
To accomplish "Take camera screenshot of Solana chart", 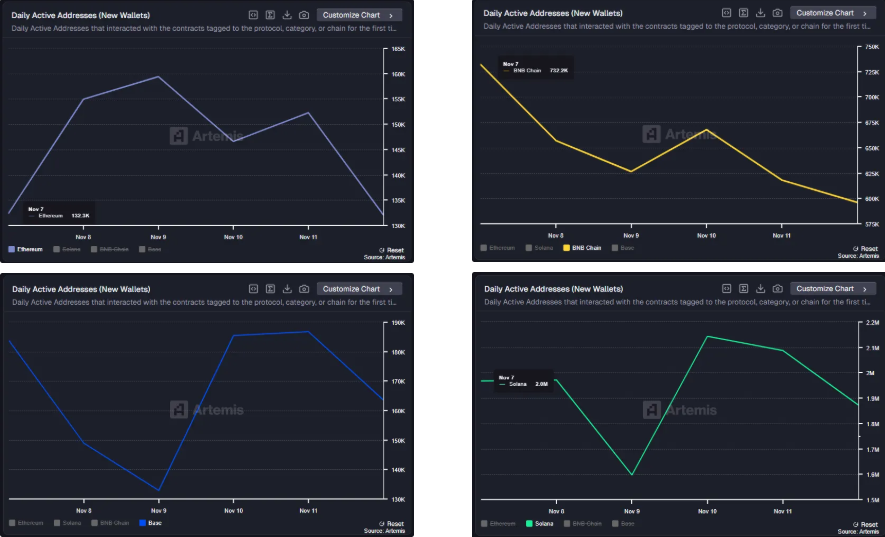I will 777,289.
